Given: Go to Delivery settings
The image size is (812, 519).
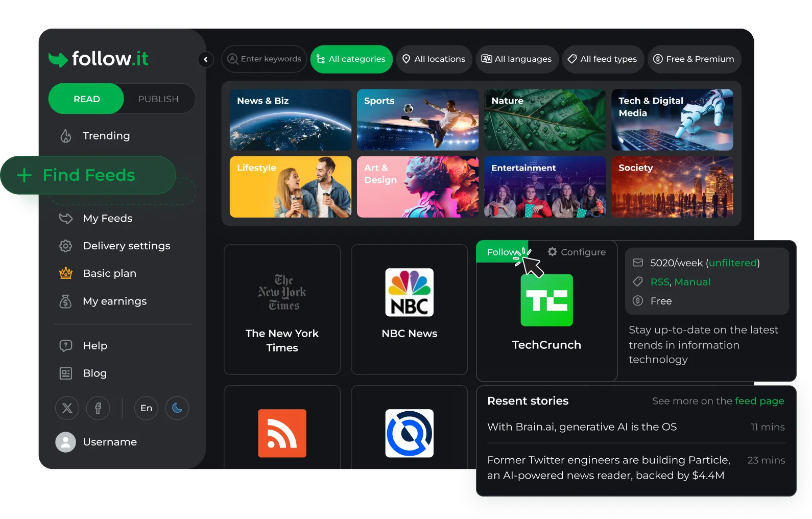Looking at the screenshot, I should [x=126, y=246].
